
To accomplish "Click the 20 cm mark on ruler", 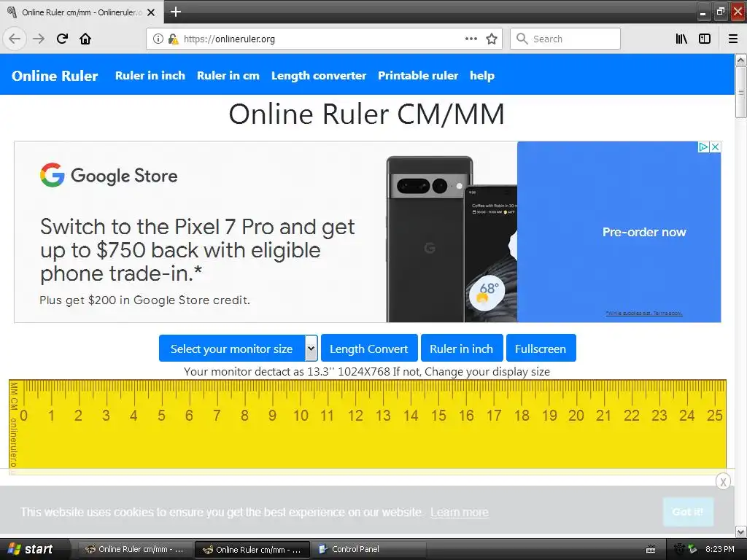I will click(x=576, y=415).
